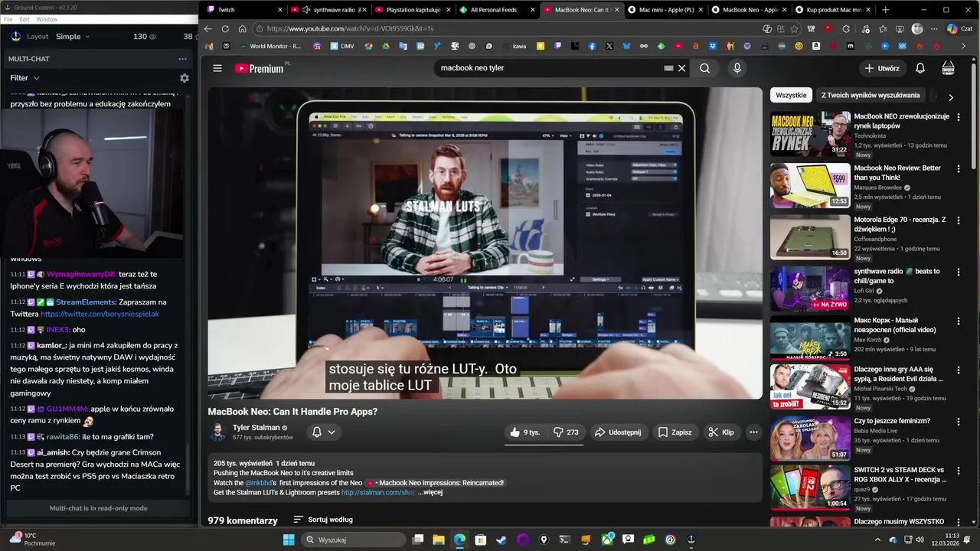Open the Edit menu in Ground Control
The image size is (980, 551).
24,19
